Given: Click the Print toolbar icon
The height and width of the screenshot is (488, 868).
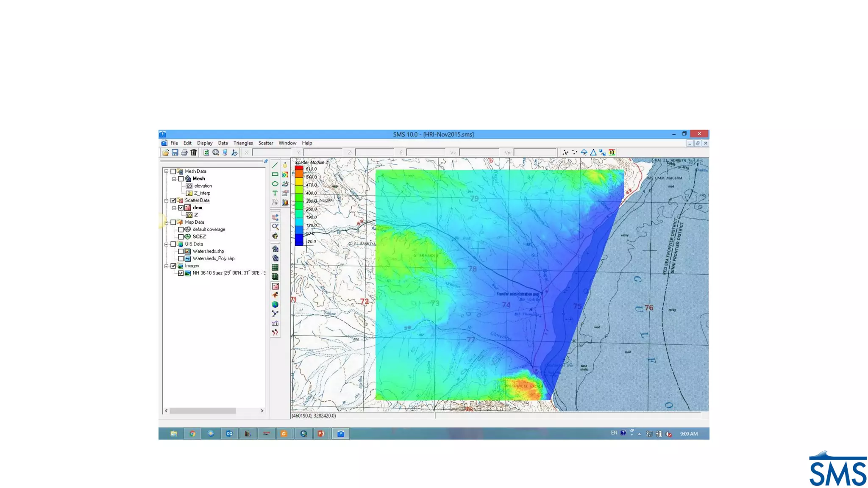Looking at the screenshot, I should coord(184,152).
